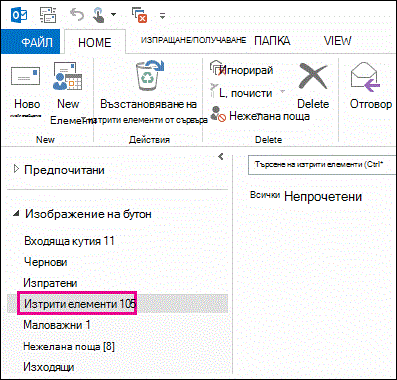Open the Чернови folder

pos(46,262)
